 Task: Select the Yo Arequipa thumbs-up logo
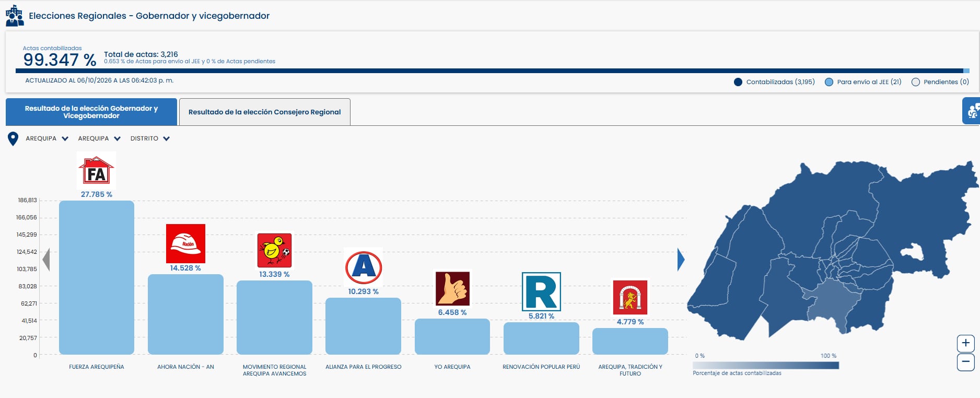pos(452,288)
